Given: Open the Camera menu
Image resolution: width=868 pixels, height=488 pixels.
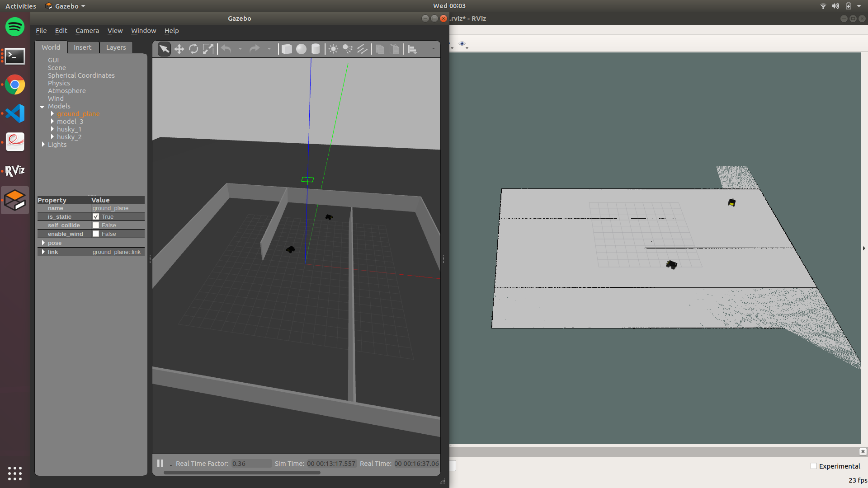Looking at the screenshot, I should [x=87, y=31].
